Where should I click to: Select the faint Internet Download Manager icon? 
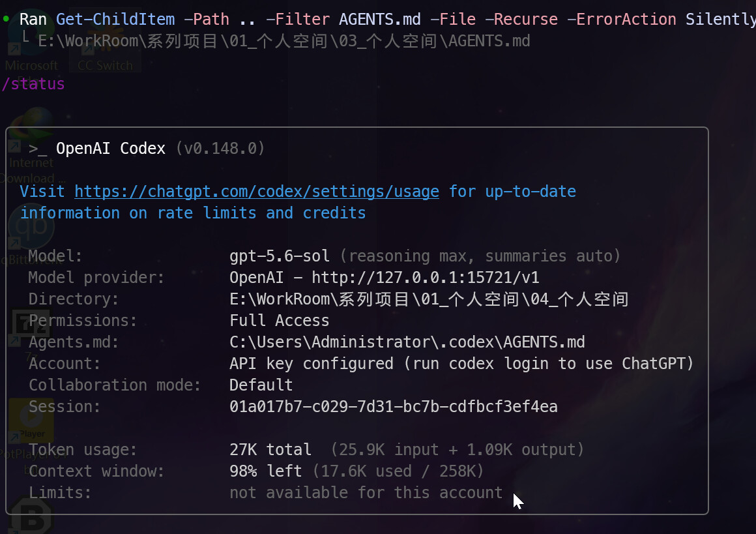click(30, 145)
